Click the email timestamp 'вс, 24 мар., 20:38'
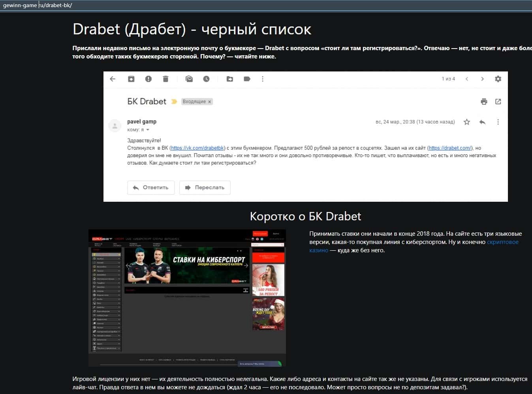 [x=395, y=122]
